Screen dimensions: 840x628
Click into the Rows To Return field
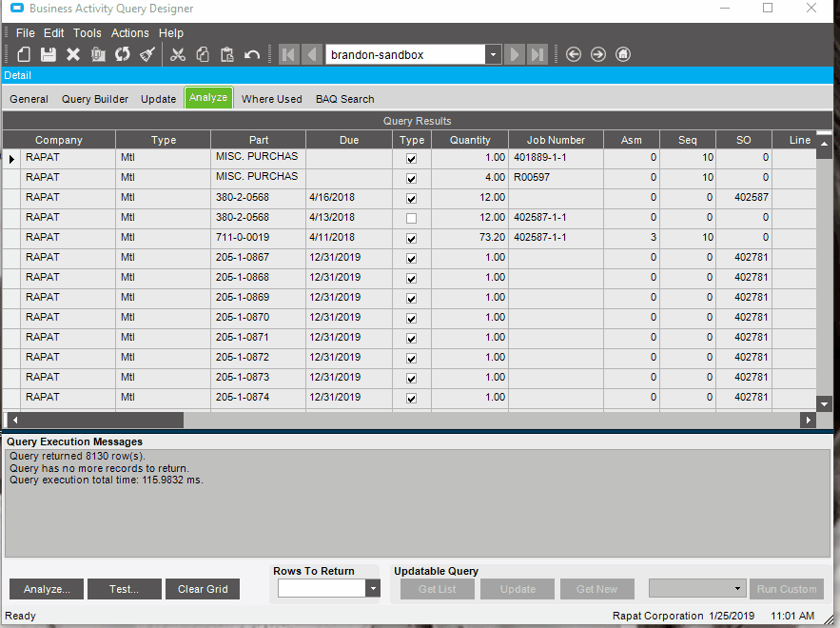point(322,588)
